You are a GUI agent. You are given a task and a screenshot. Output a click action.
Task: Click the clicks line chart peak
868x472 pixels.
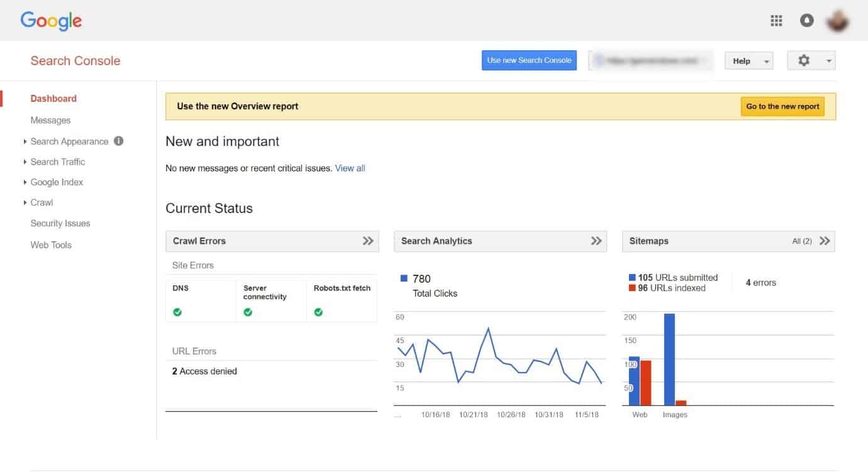tap(488, 328)
